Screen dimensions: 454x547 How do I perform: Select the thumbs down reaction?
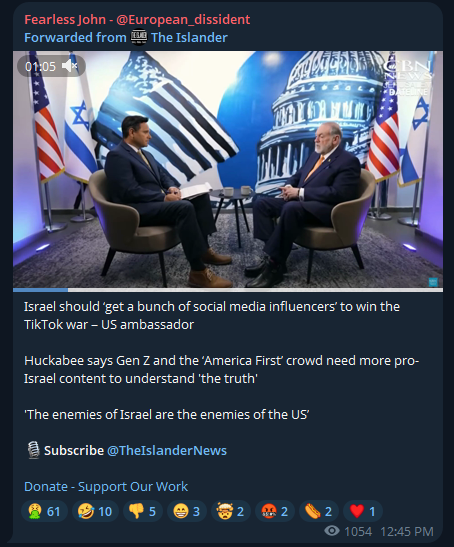tap(143, 511)
